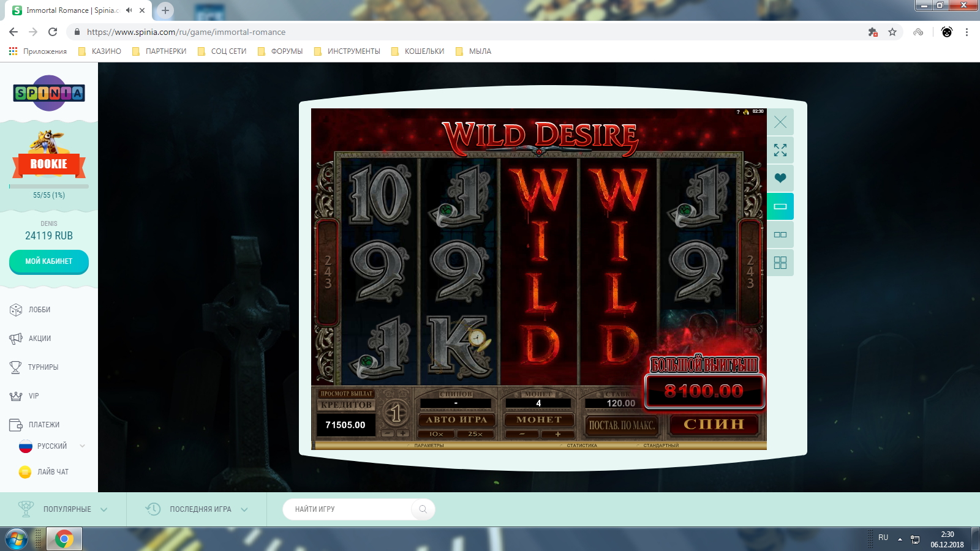Image resolution: width=980 pixels, height=551 pixels.
Task: Switch to СТАНДАРТНЫЙ mode
Action: (x=661, y=446)
